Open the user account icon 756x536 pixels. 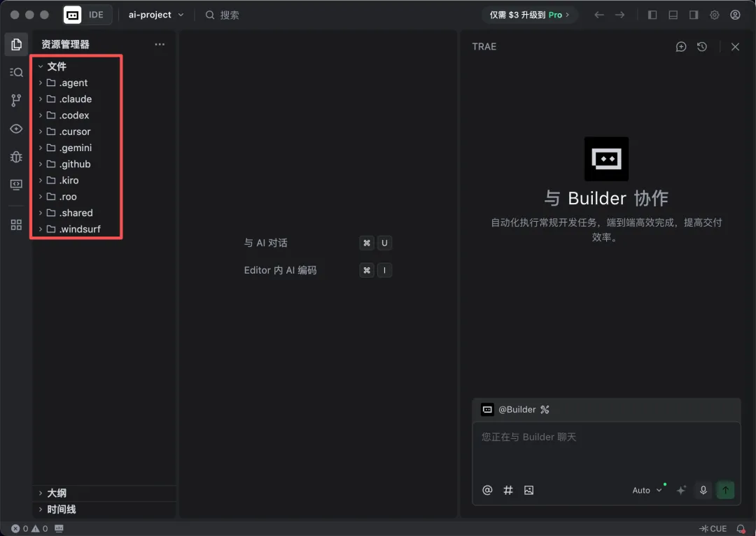(x=735, y=15)
